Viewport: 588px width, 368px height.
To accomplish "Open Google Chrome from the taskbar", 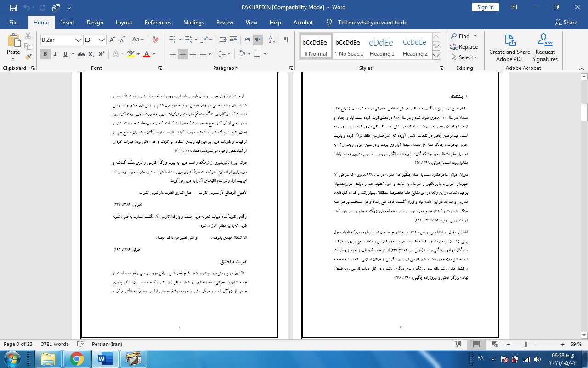I will click(77, 358).
